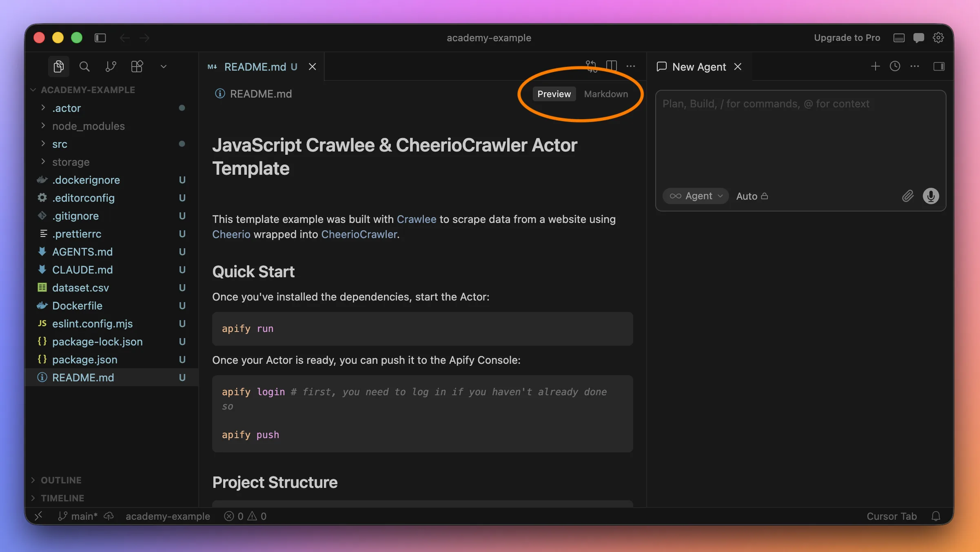This screenshot has height=552, width=980.
Task: Switch to Preview mode
Action: point(554,94)
